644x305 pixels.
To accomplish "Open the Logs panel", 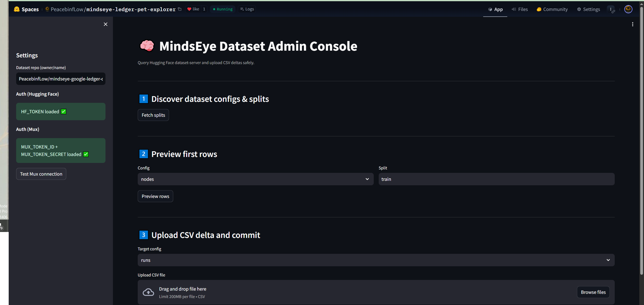I will pos(246,9).
